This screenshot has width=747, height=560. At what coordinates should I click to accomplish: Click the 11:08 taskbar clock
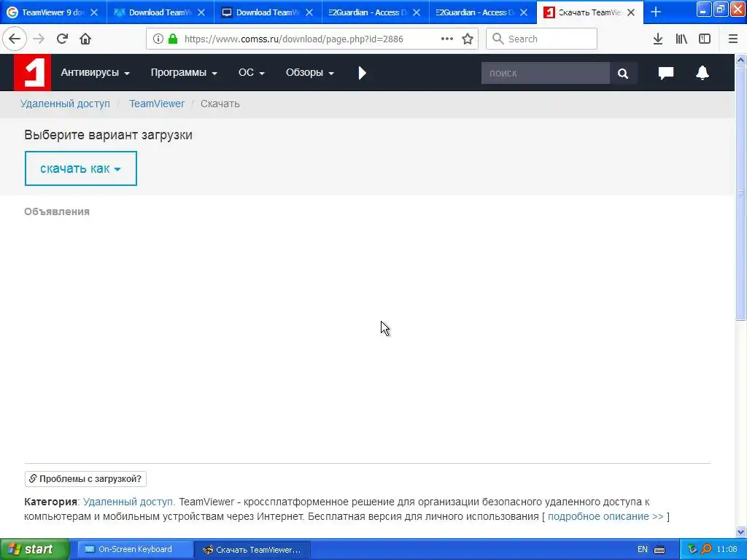coord(727,549)
